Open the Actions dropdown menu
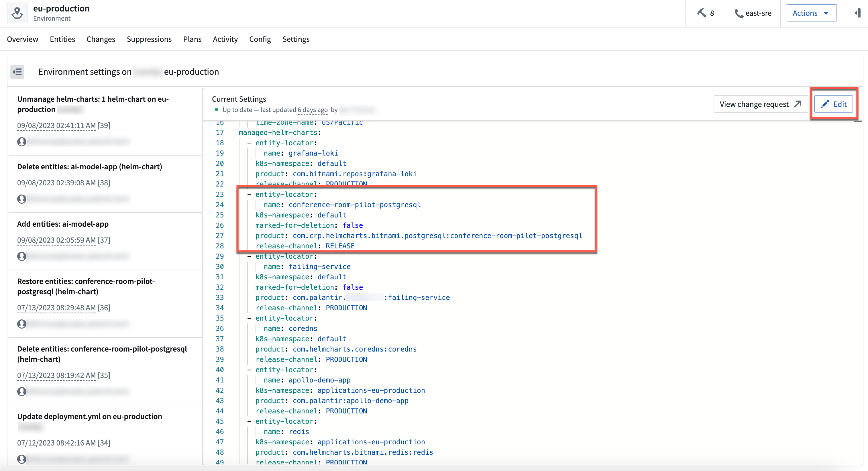 (x=811, y=13)
